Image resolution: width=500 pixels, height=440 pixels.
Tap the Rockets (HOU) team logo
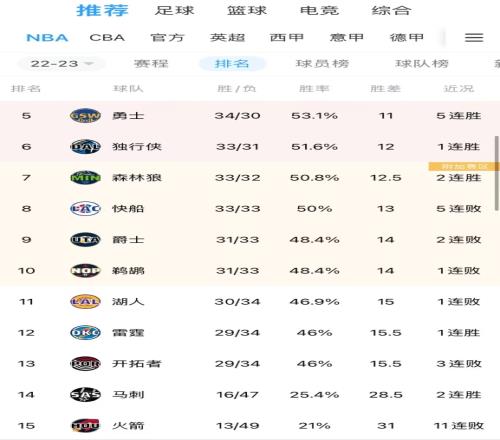click(85, 426)
